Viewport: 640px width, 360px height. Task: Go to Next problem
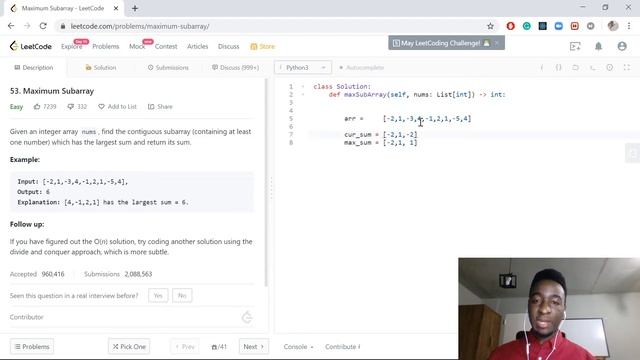(253, 347)
